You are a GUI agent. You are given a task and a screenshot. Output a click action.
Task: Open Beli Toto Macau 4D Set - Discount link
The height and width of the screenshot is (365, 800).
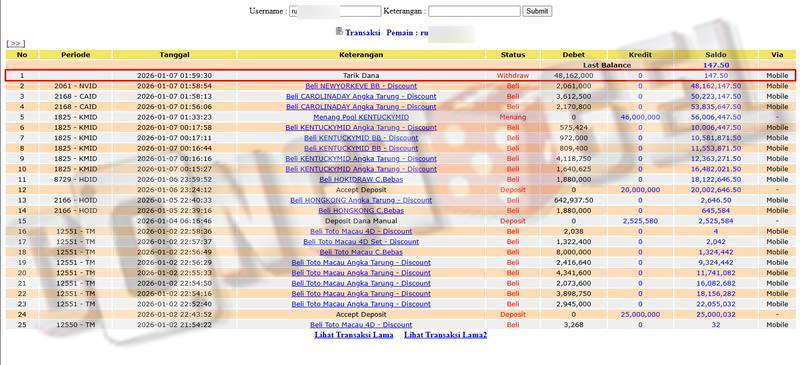(x=361, y=242)
